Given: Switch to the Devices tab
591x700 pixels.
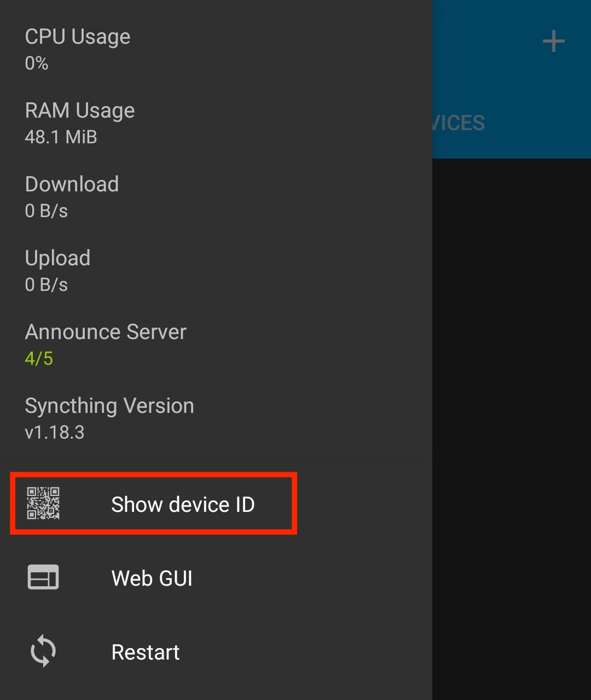Looking at the screenshot, I should [457, 123].
